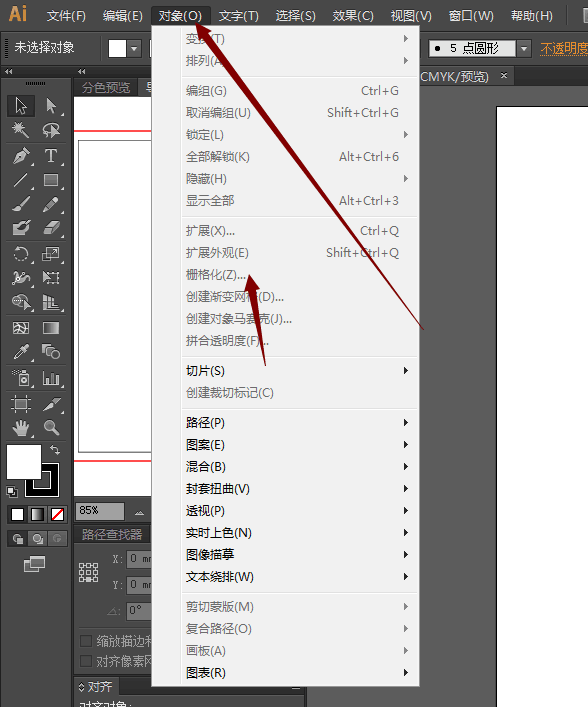This screenshot has height=707, width=588.
Task: Select the Direct Selection white arrow tool
Action: (x=51, y=106)
